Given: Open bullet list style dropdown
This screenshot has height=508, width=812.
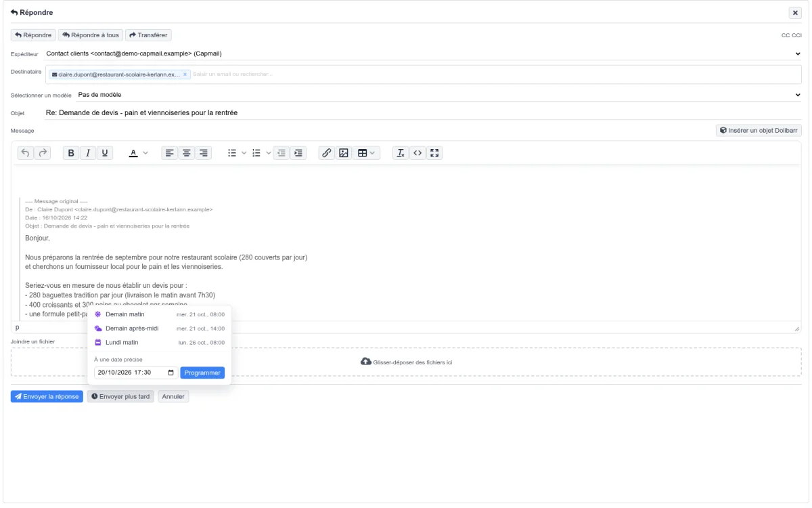Looking at the screenshot, I should coord(244,153).
